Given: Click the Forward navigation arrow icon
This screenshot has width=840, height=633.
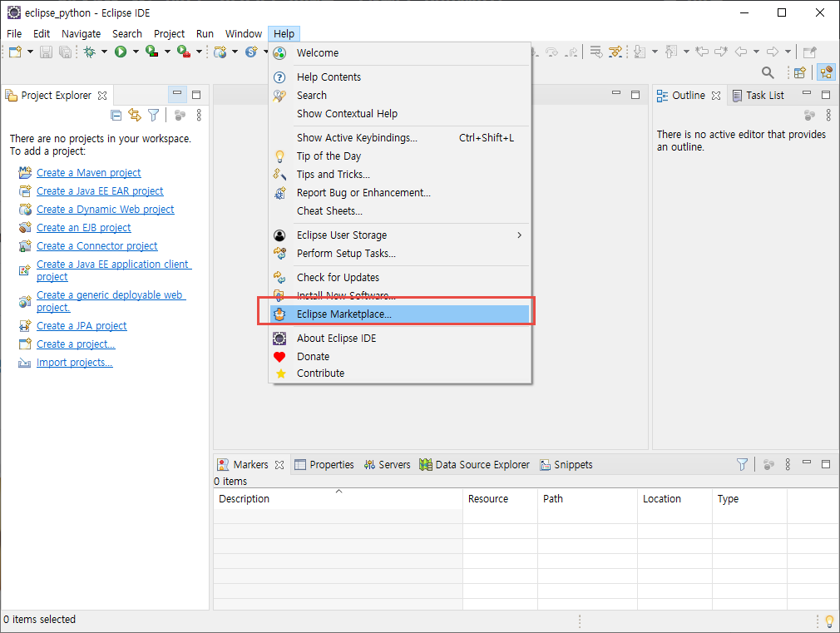Looking at the screenshot, I should [773, 52].
